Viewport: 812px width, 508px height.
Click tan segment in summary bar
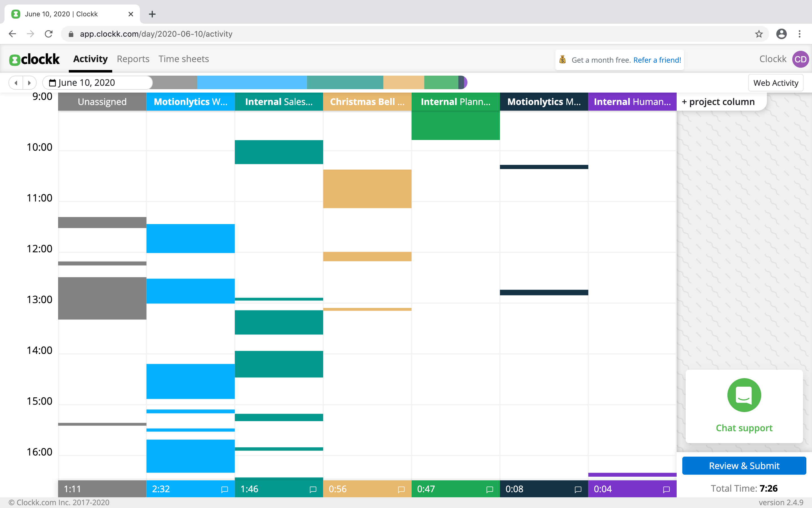coord(404,83)
